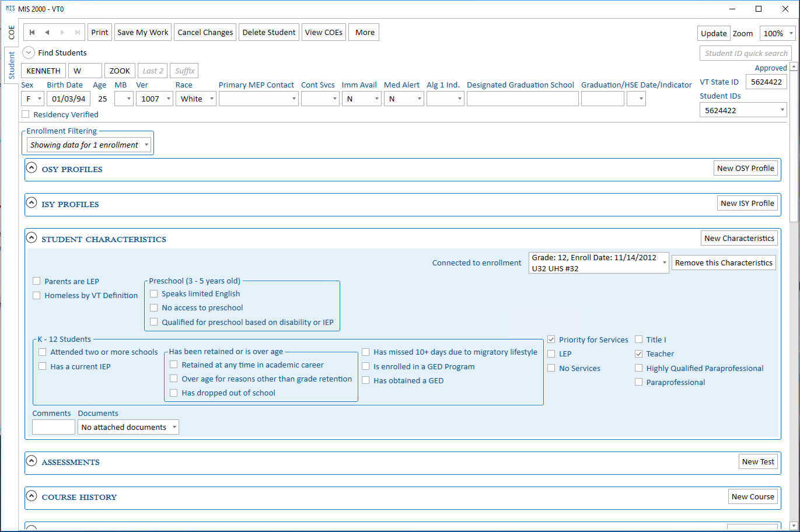
Task: Toggle Residency Verified checkbox
Action: click(25, 114)
